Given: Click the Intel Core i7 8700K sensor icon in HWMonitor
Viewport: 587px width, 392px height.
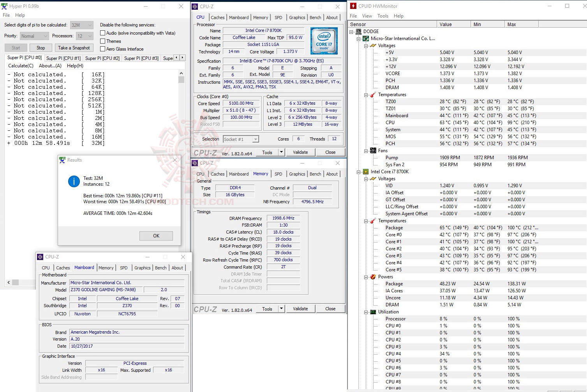Looking at the screenshot, I should 365,171.
